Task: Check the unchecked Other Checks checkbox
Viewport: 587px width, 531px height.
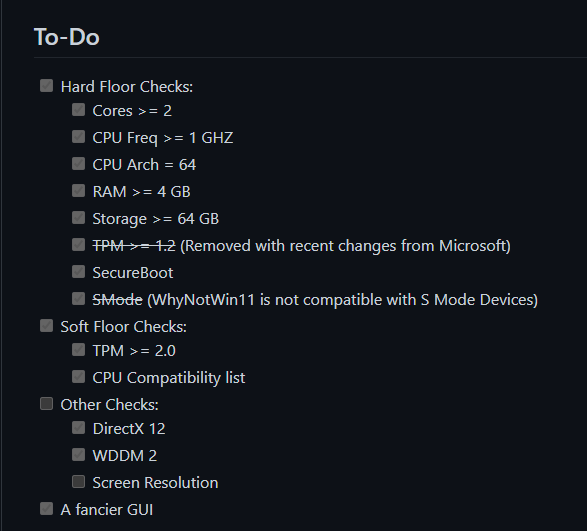Action: click(x=46, y=404)
